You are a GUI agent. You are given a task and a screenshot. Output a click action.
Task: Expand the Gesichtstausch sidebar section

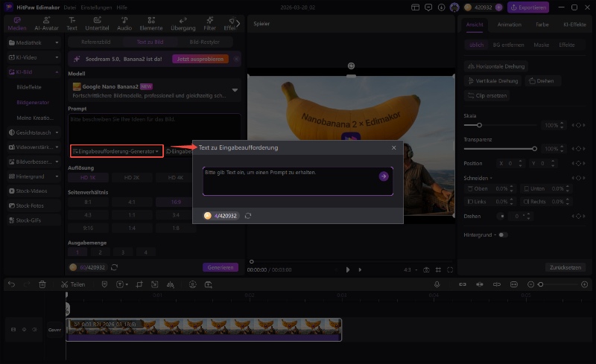pos(34,132)
